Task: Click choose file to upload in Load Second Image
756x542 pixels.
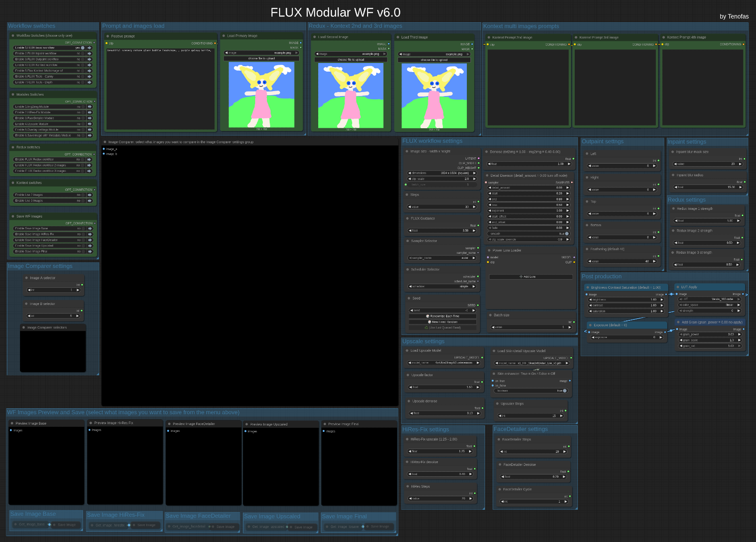Action: point(351,60)
